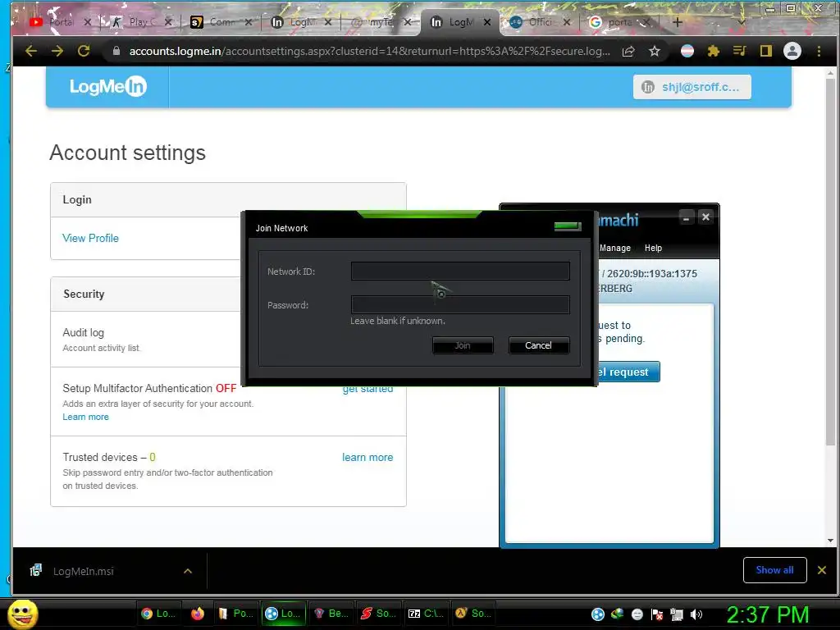
Task: Click the green indicator in Join Network title bar
Action: point(568,226)
